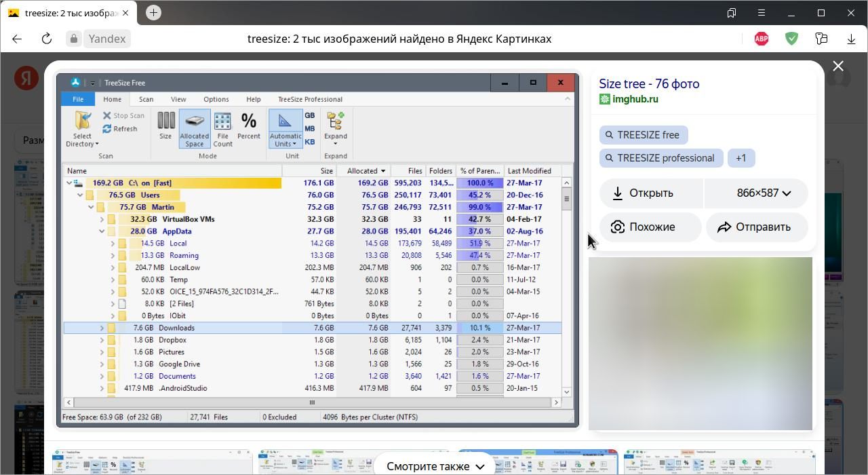In TreeSize image, click vertical scrollbar thumb
Viewport: 868px width, 475px height.
(x=567, y=199)
